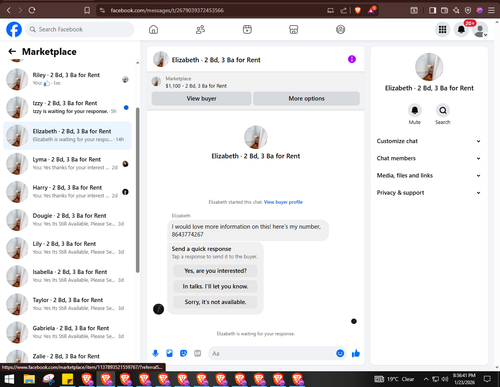Expand Media, files and links section
The width and height of the screenshot is (500, 387).
429,176
